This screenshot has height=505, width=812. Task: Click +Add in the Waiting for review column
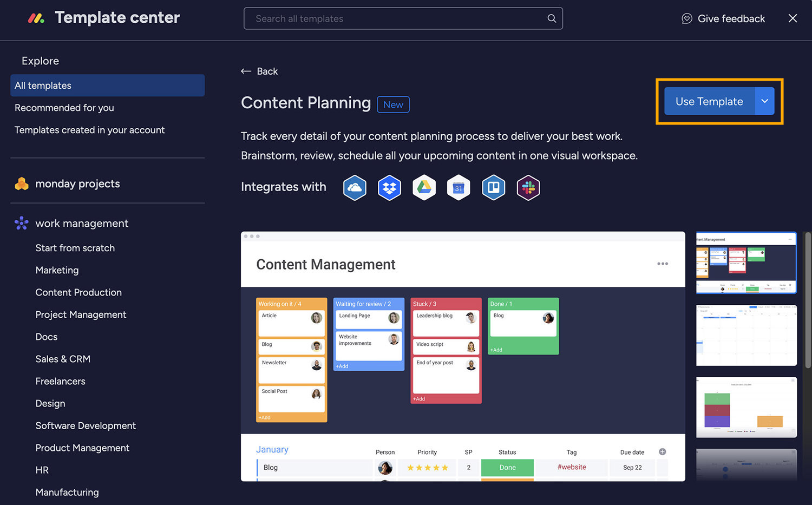tap(342, 366)
